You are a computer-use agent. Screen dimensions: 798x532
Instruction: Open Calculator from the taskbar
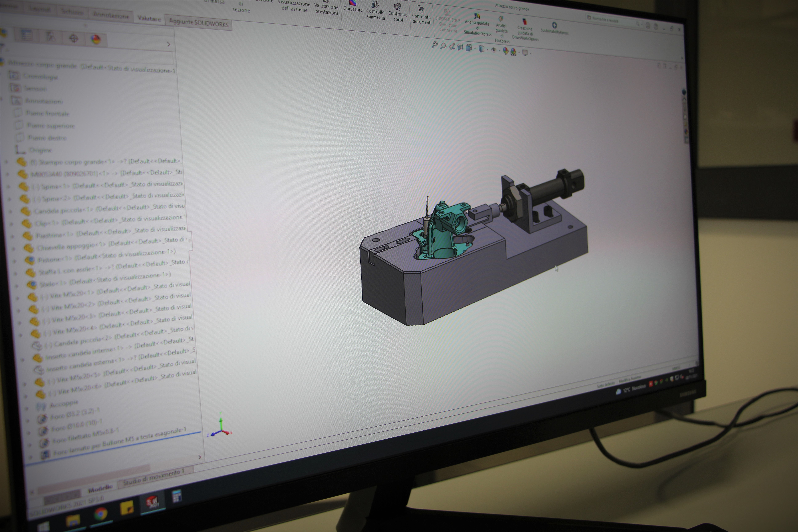tap(177, 496)
